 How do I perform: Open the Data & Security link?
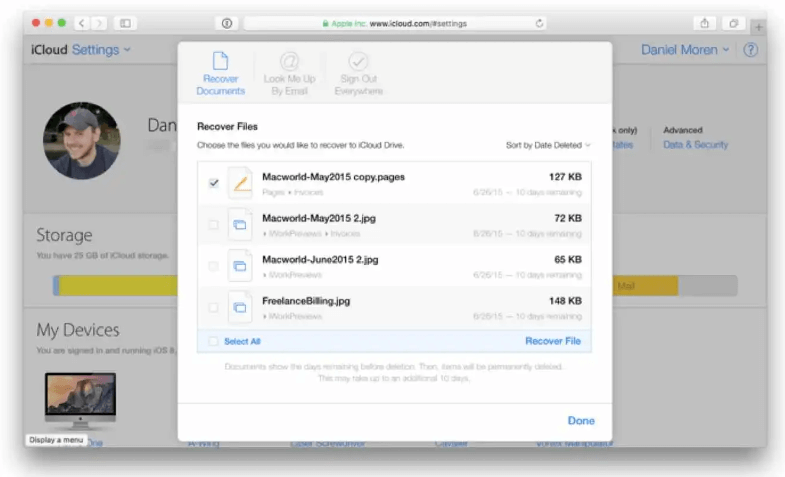(x=695, y=145)
